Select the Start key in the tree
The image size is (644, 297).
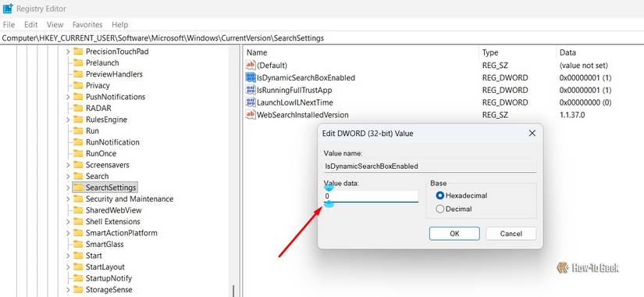coord(93,256)
